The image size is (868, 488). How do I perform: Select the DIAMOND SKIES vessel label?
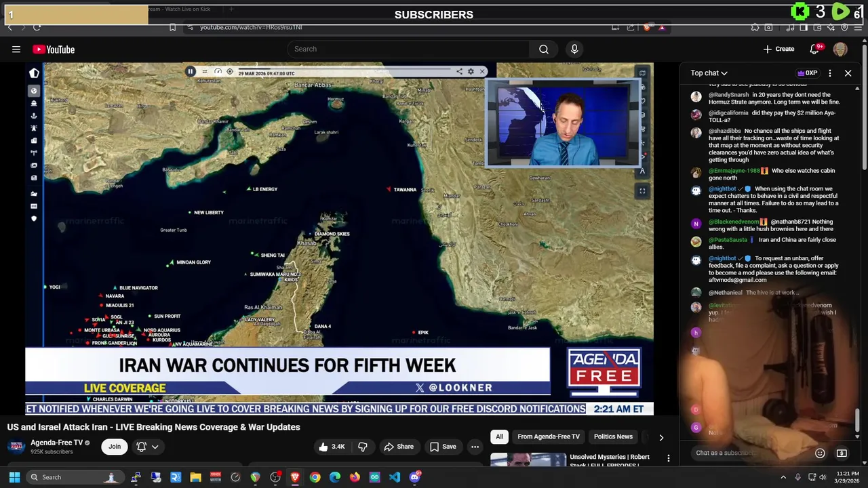coord(332,234)
